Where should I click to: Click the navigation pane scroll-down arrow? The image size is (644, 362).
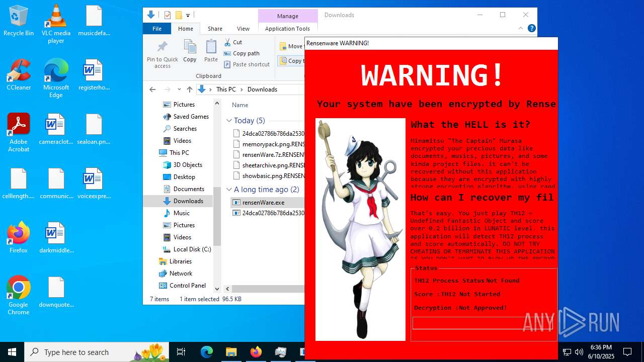[217, 289]
